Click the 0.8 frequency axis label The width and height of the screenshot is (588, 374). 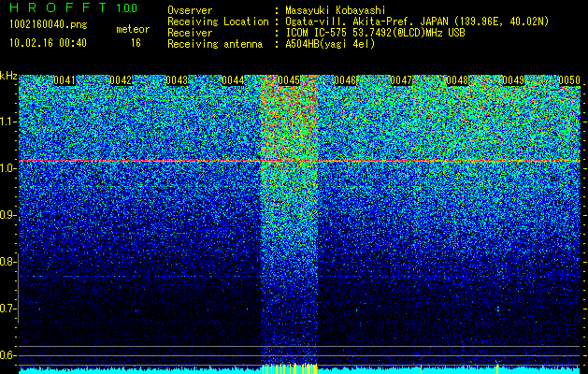click(7, 262)
